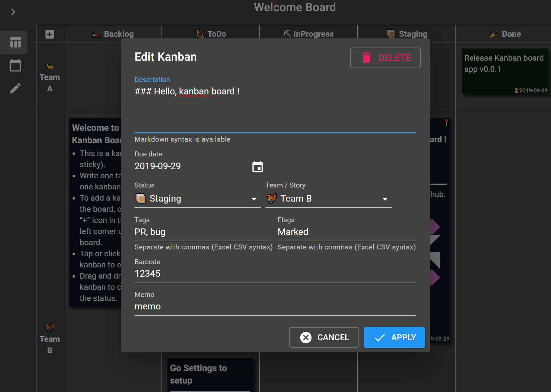The height and width of the screenshot is (392, 551).
Task: Click the sidebar expand arrow icon
Action: click(13, 12)
